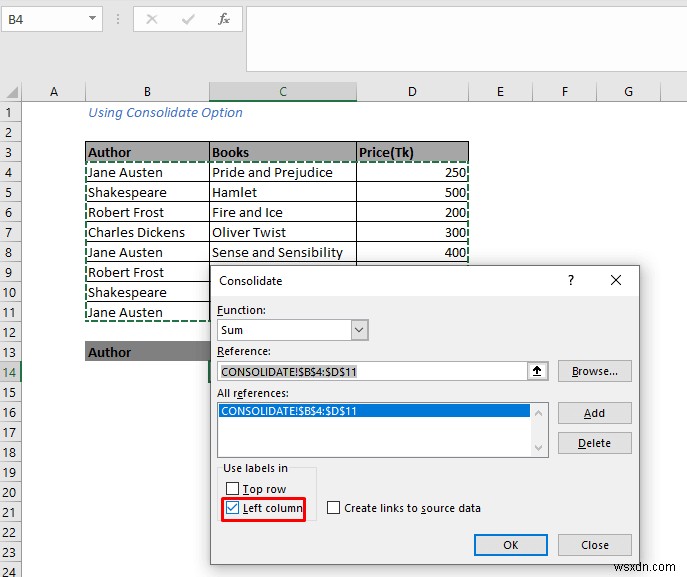The width and height of the screenshot is (687, 577).
Task: Close the Consolidate dialog with the X
Action: click(616, 280)
